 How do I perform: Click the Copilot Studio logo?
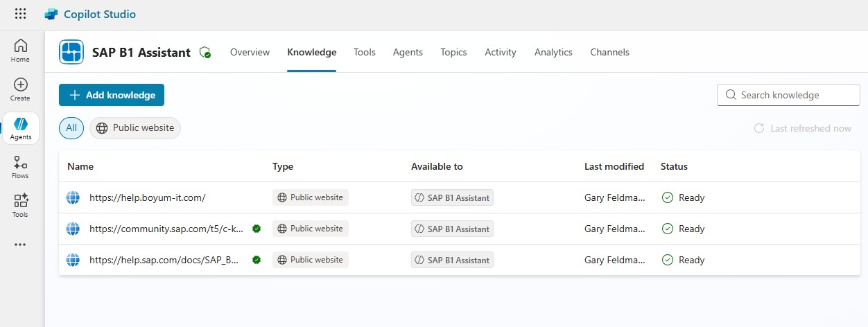tap(51, 14)
